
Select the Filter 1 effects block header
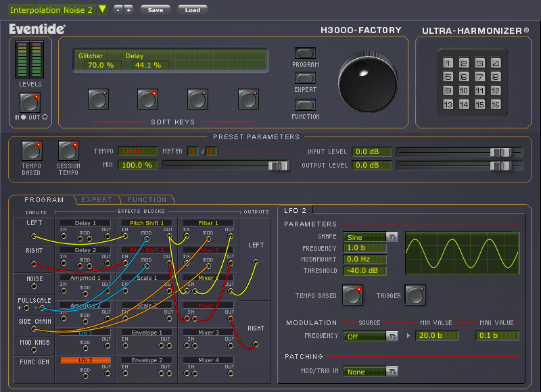[208, 223]
